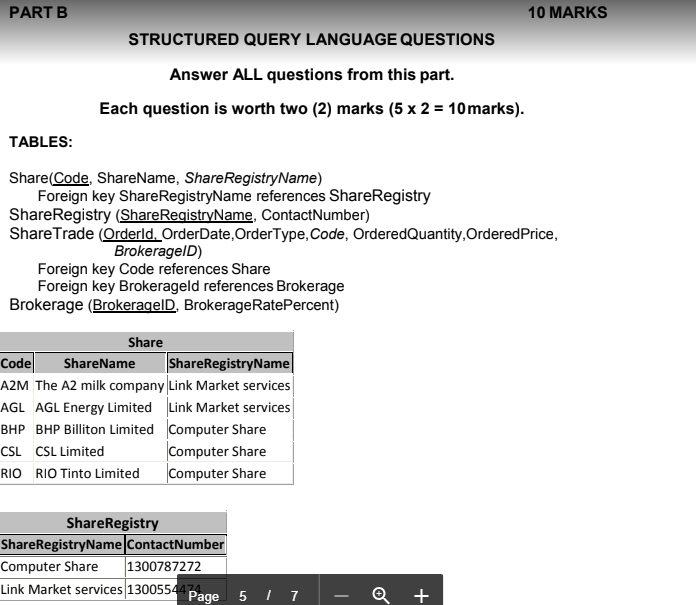Viewport: 696px width, 605px height.
Task: Click the 'AGL' code cell
Action: [12, 407]
